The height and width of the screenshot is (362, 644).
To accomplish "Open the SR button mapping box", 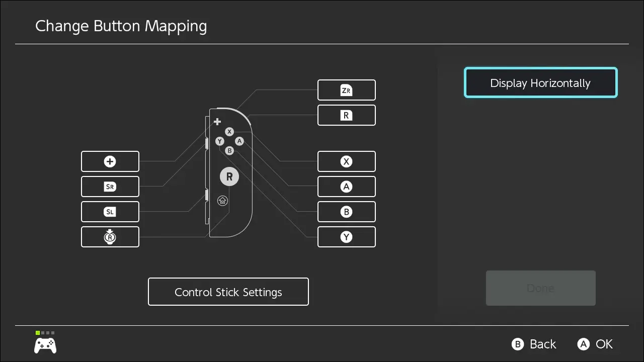I will (x=110, y=187).
